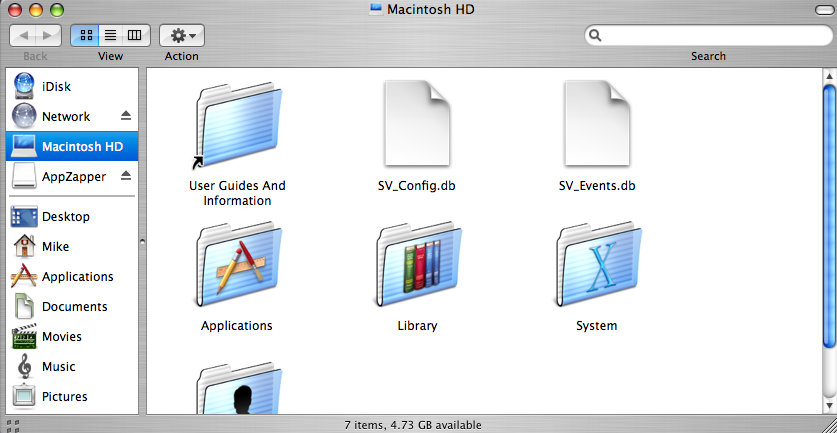Click the Macintosh HD drive icon in sidebar

click(x=24, y=146)
